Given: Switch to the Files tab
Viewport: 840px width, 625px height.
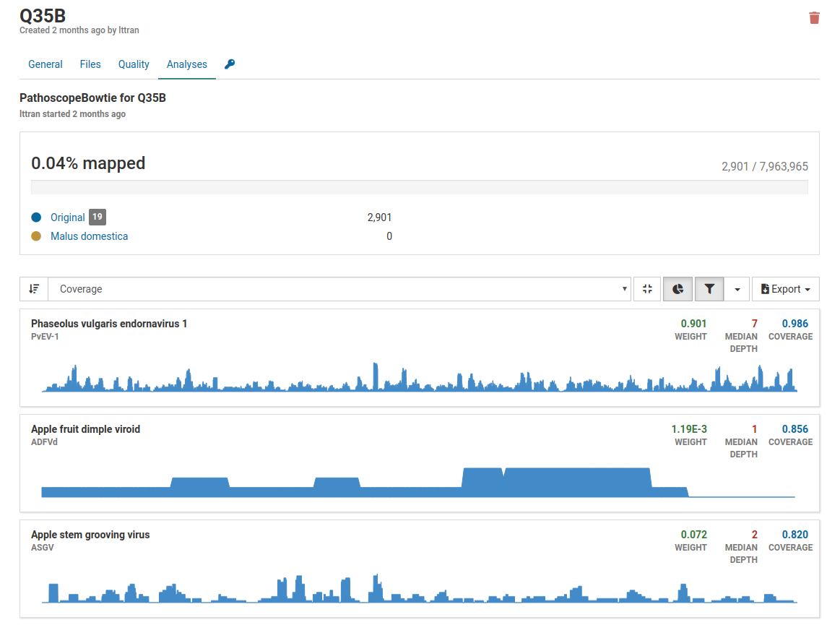Looking at the screenshot, I should point(90,64).
